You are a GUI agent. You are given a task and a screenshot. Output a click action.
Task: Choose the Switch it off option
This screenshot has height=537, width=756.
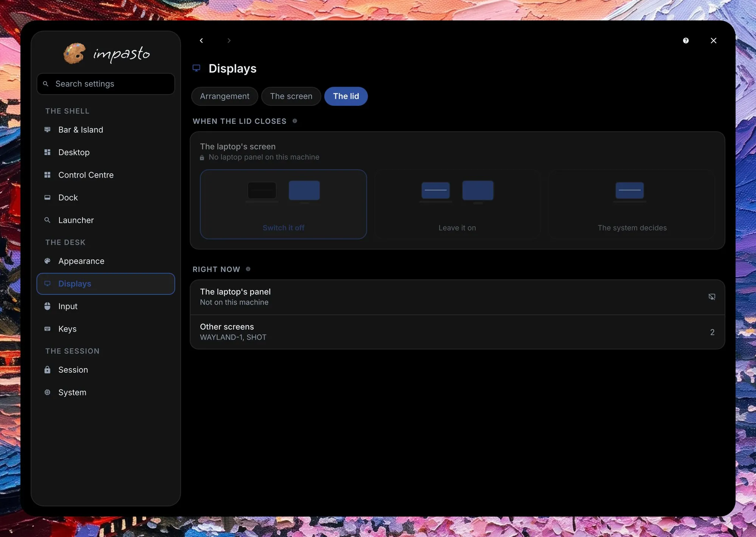pyautogui.click(x=283, y=204)
